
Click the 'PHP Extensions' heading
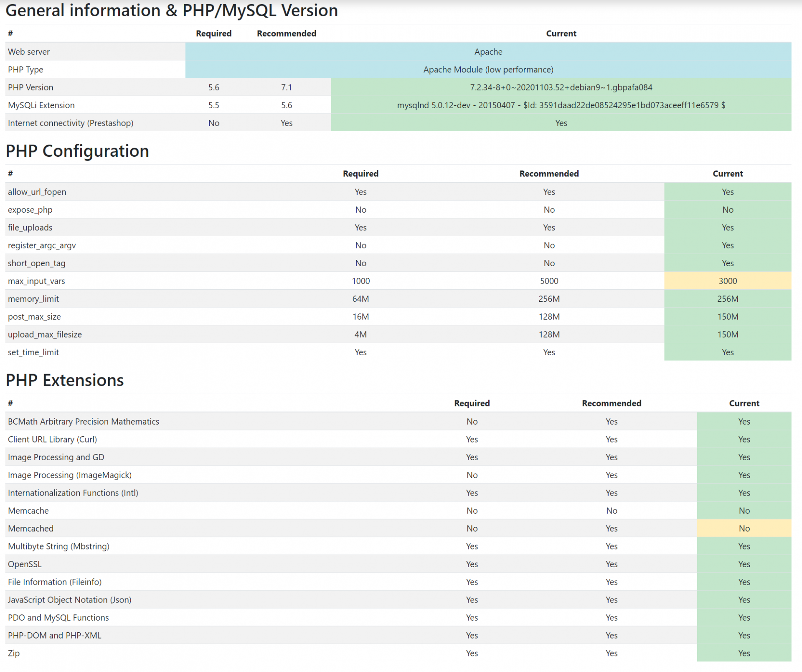point(65,380)
